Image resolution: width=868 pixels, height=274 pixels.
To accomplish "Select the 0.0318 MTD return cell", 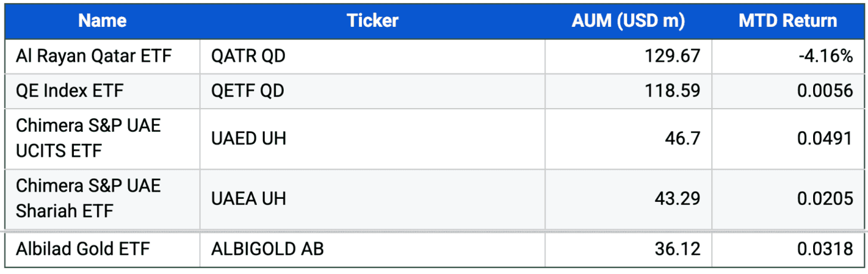I will [x=824, y=248].
